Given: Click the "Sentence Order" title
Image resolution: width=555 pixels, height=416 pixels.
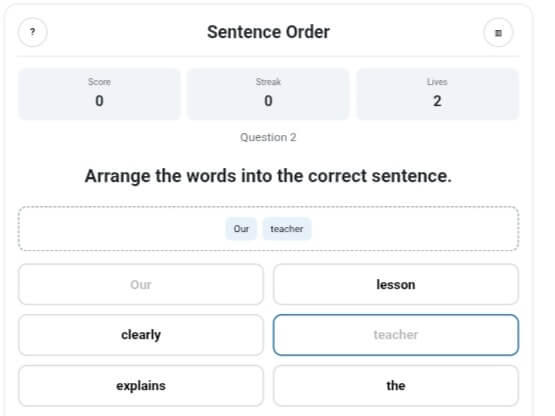Looking at the screenshot, I should [x=268, y=32].
